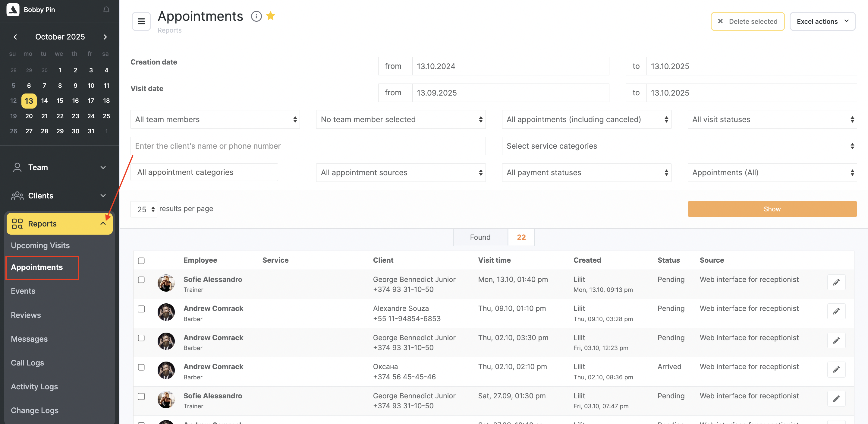Viewport: 868px width, 424px height.
Task: Go to next month in calendar
Action: [105, 37]
